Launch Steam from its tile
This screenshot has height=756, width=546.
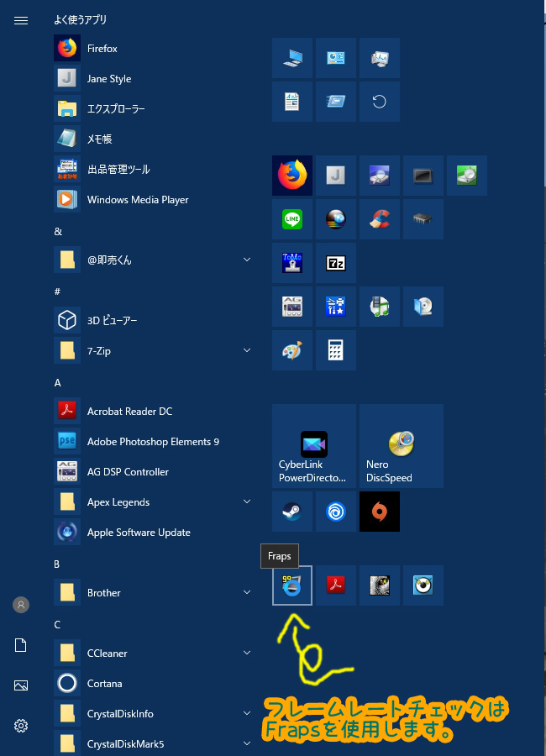291,512
